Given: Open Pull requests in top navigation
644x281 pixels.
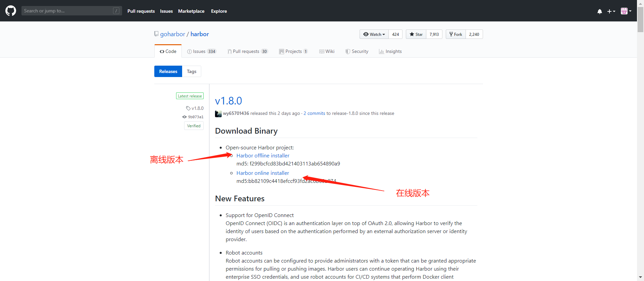Looking at the screenshot, I should pos(141,11).
